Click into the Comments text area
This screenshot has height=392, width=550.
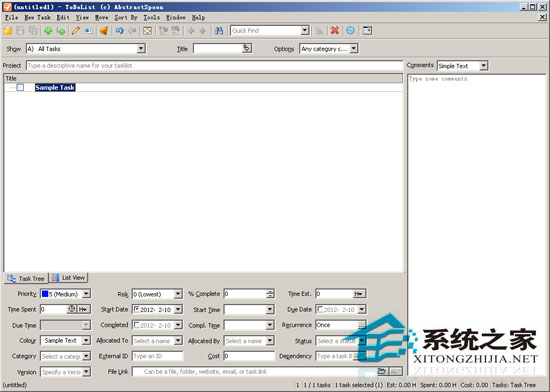pos(476,224)
